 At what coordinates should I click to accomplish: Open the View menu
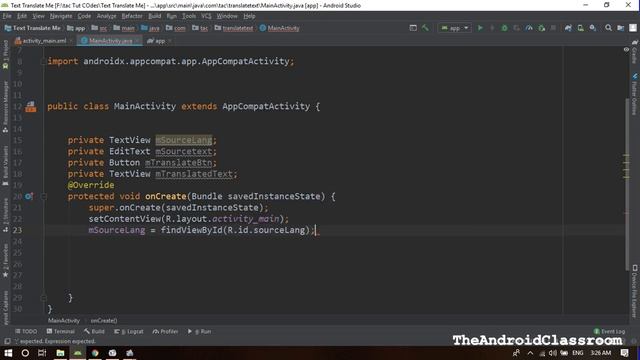tap(38, 16)
